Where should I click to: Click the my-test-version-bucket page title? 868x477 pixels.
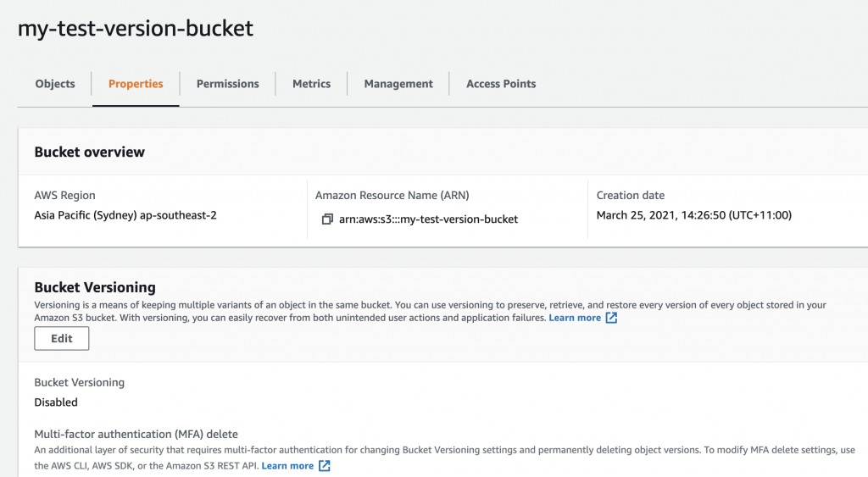point(136,28)
